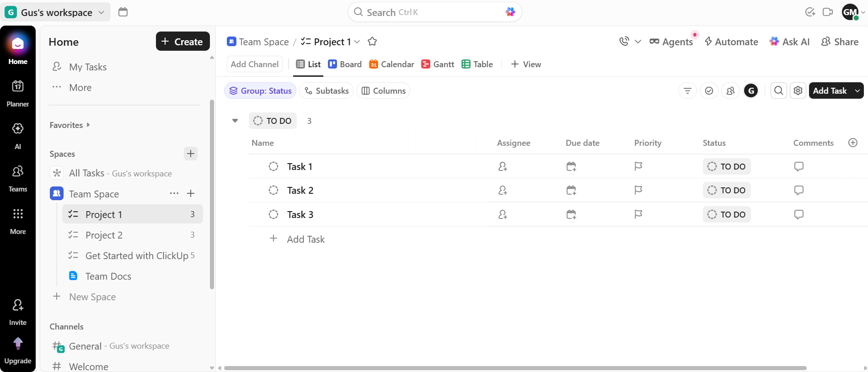Viewport: 868px width, 372px height.
Task: Click the Create button
Action: click(x=182, y=41)
